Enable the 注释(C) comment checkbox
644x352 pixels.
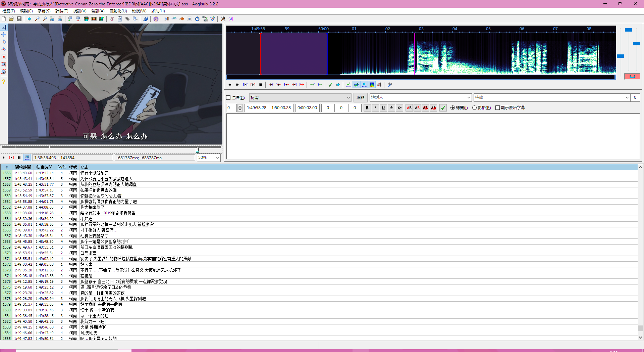click(x=228, y=98)
